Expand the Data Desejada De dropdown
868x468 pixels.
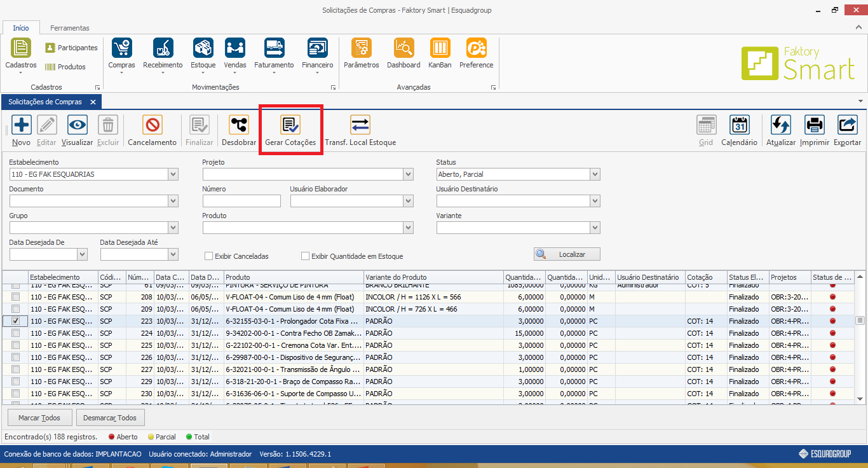tap(82, 254)
